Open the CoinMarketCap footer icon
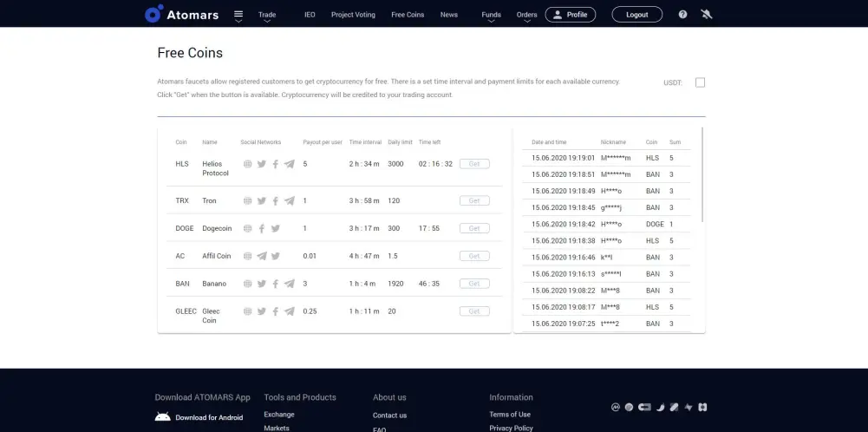 [615, 407]
